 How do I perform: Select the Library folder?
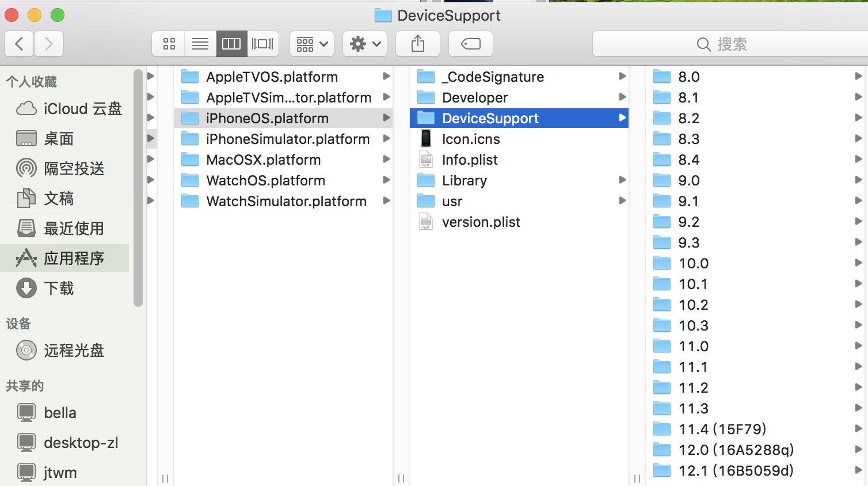(x=519, y=180)
